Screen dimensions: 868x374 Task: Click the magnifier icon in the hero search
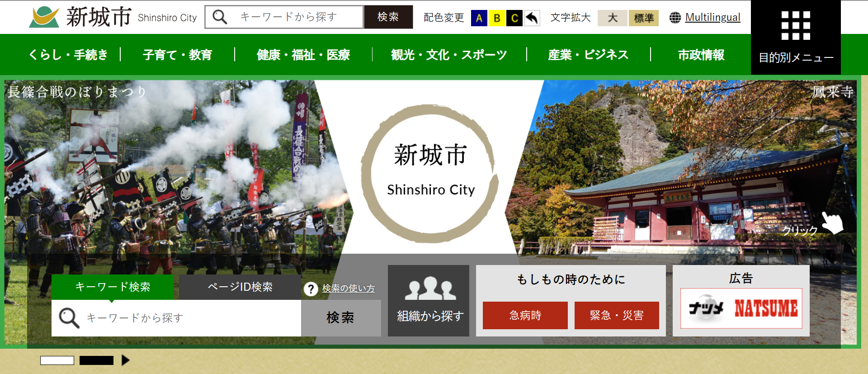point(69,318)
